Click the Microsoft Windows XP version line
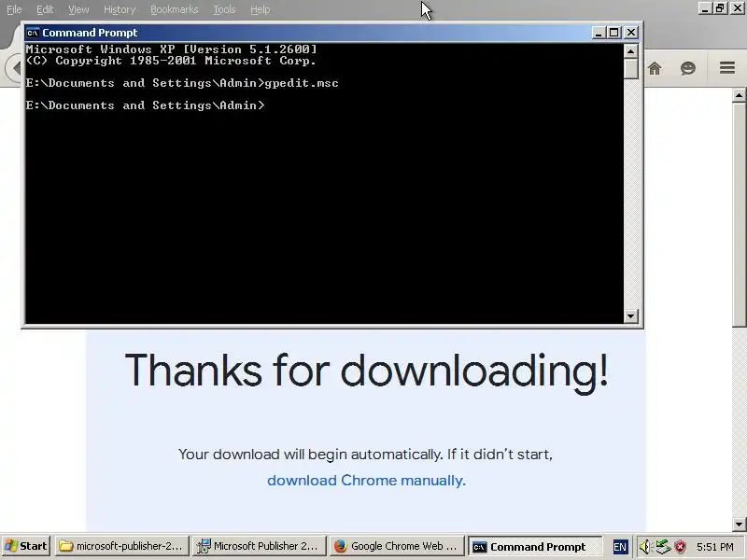Image resolution: width=747 pixels, height=560 pixels. tap(171, 49)
